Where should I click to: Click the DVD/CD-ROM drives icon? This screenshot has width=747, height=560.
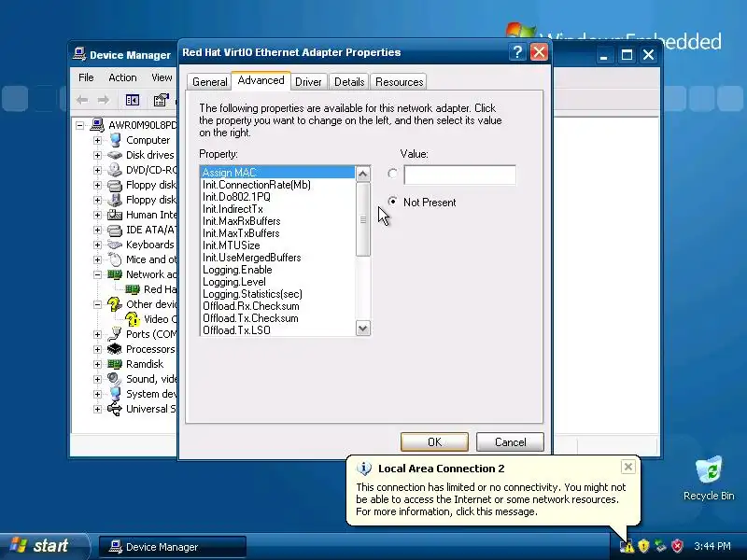[115, 170]
